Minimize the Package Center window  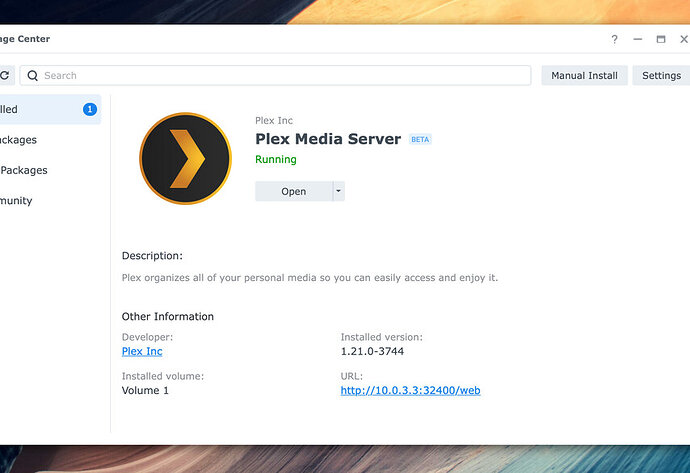(x=638, y=39)
